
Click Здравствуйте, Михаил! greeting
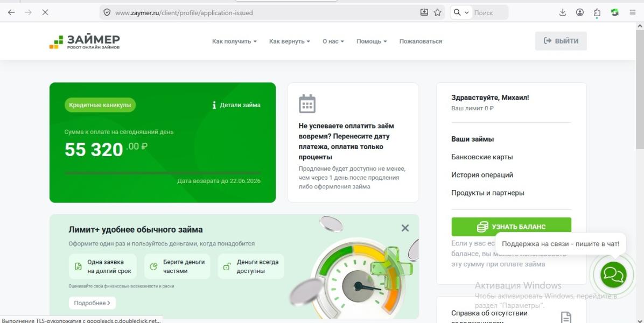[x=490, y=97]
